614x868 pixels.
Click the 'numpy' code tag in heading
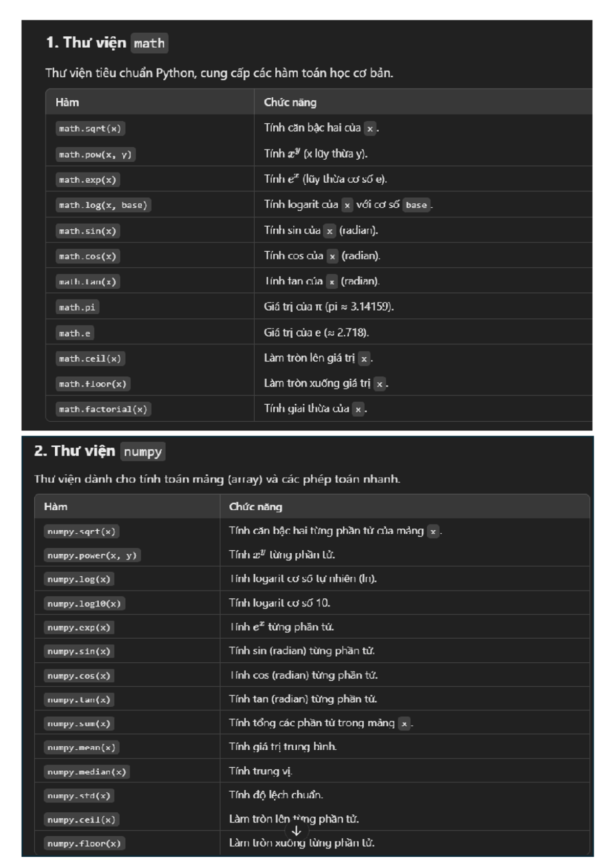143,451
